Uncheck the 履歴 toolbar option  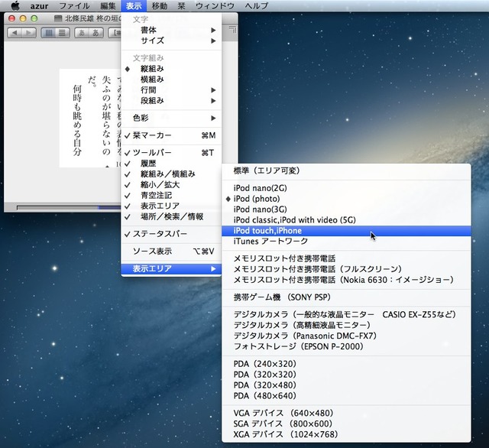click(171, 163)
